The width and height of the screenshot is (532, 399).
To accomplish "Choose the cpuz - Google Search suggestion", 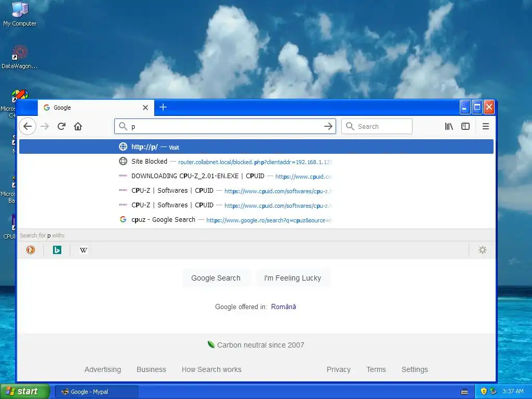I will [x=256, y=220].
